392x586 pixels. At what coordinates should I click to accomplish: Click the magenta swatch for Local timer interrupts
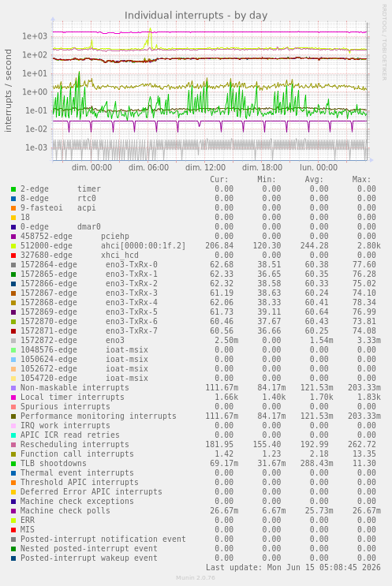(x=13, y=398)
